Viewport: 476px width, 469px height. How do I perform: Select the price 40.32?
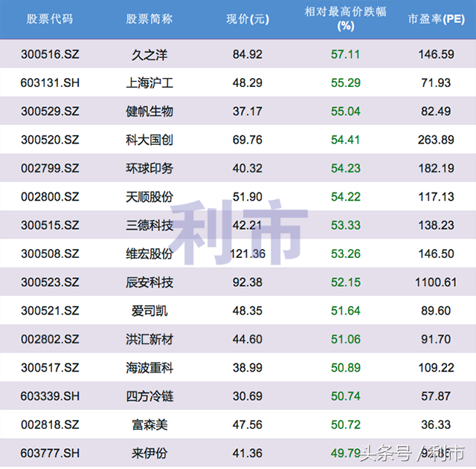click(x=248, y=169)
